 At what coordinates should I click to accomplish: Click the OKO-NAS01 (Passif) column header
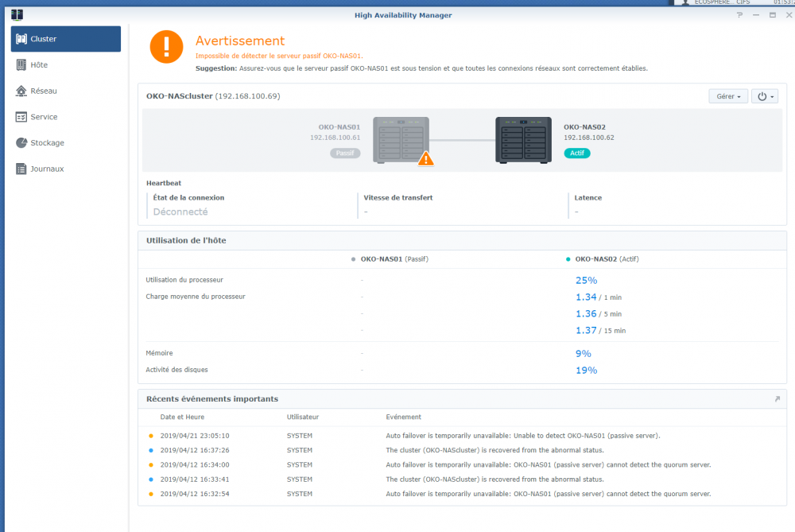pyautogui.click(x=394, y=259)
